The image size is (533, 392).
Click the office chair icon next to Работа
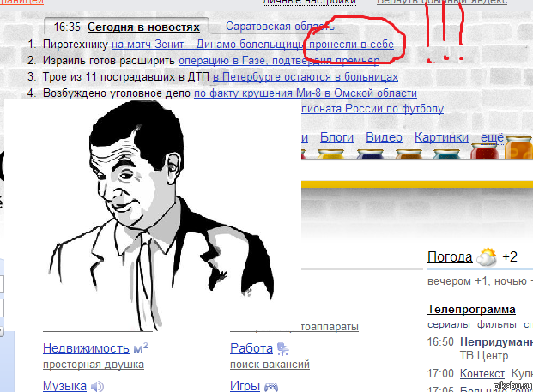[284, 348]
